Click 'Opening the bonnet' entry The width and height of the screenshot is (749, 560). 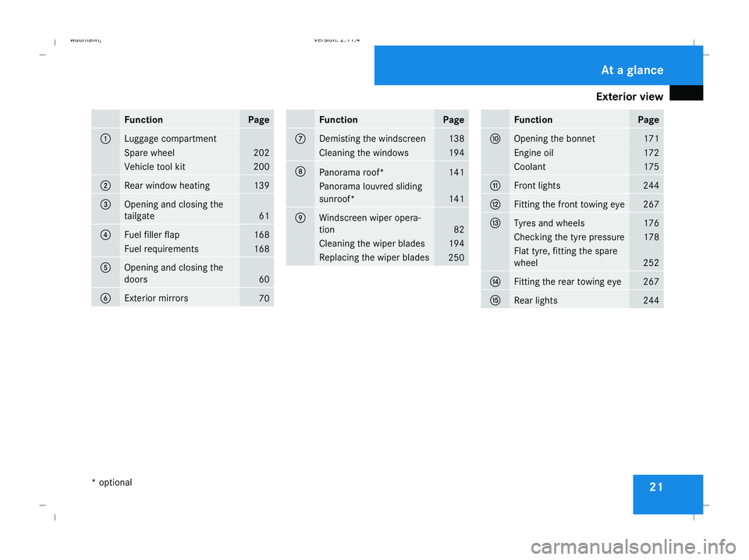(x=555, y=139)
